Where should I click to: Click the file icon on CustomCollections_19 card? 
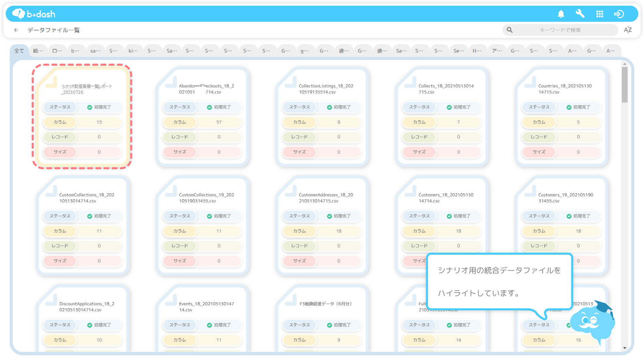171,191
